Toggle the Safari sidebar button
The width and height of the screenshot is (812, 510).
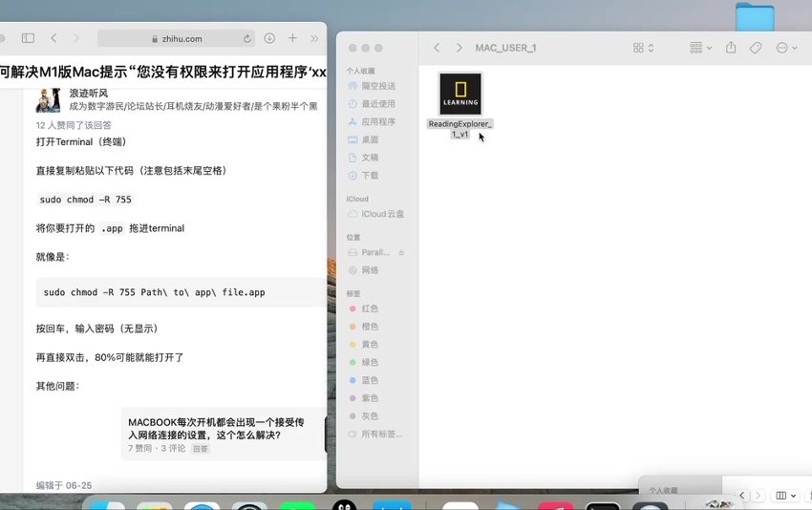28,38
